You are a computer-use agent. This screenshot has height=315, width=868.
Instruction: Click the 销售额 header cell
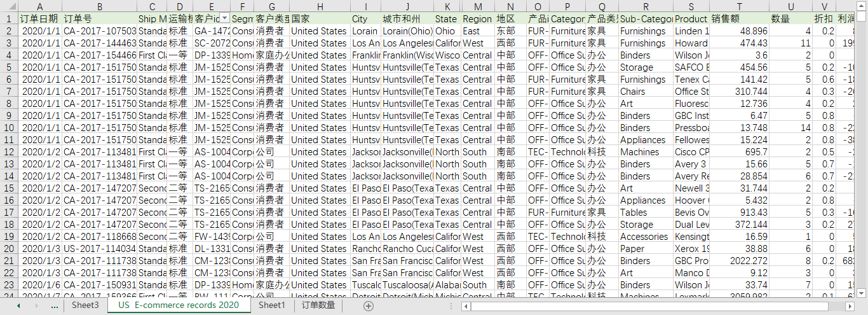click(738, 18)
